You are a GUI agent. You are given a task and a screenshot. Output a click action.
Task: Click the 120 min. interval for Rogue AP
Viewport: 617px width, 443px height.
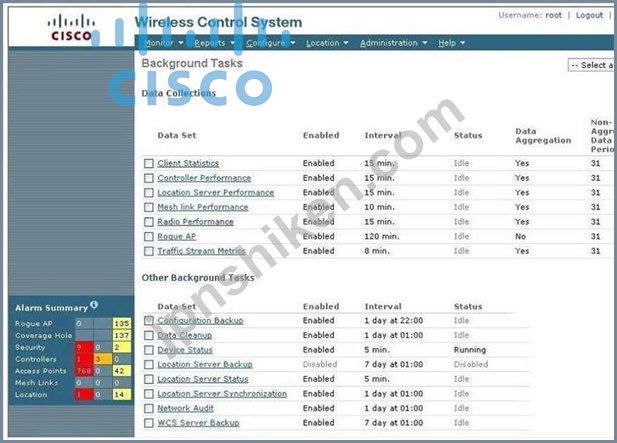[x=382, y=236]
